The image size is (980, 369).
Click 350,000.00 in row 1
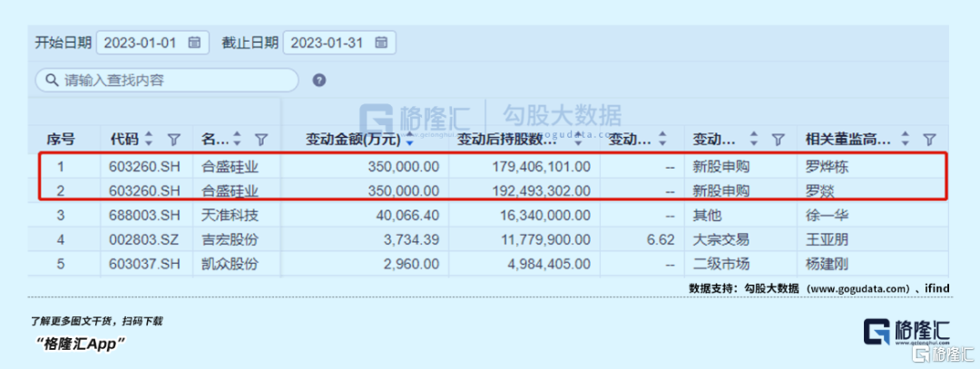click(x=402, y=167)
